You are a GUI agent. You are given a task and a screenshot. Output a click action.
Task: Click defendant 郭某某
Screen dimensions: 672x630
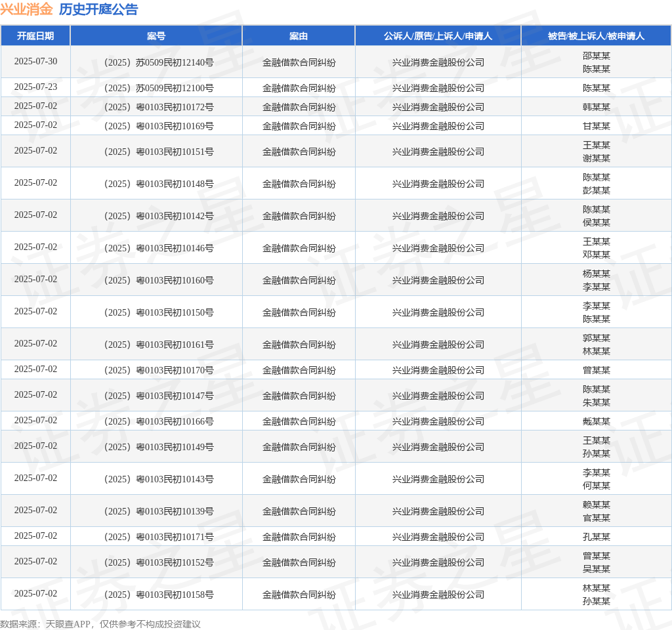596,338
